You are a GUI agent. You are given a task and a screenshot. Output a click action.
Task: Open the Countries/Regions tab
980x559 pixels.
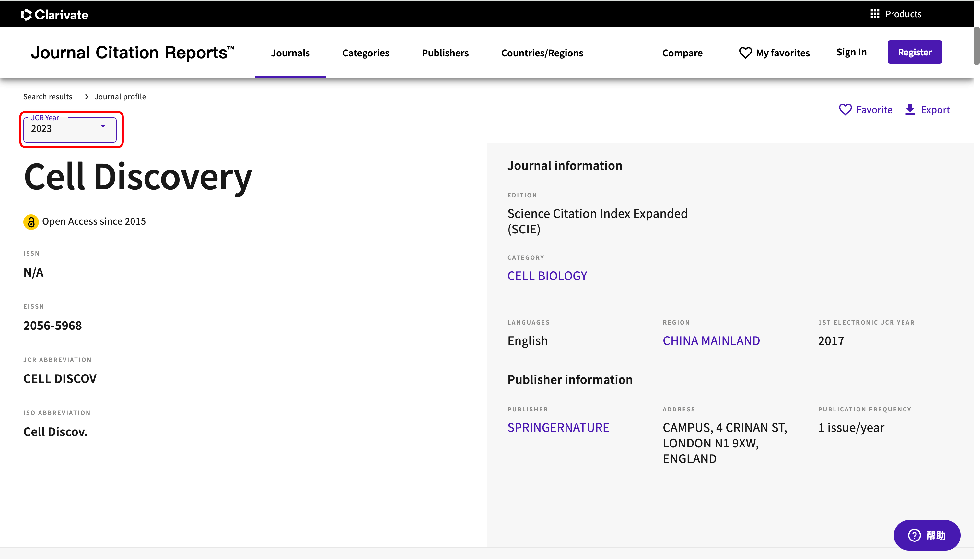(542, 53)
